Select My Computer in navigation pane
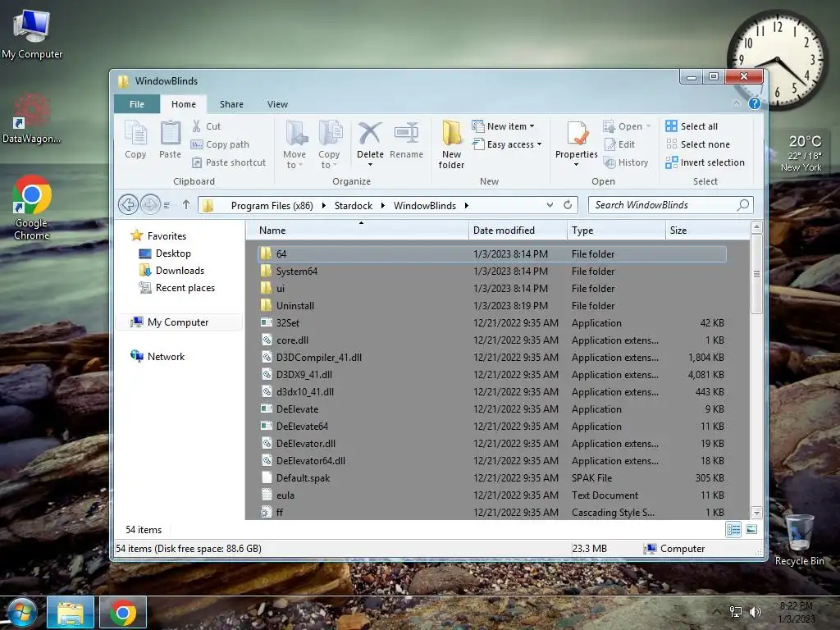Screen dimensions: 840x630 [x=177, y=322]
